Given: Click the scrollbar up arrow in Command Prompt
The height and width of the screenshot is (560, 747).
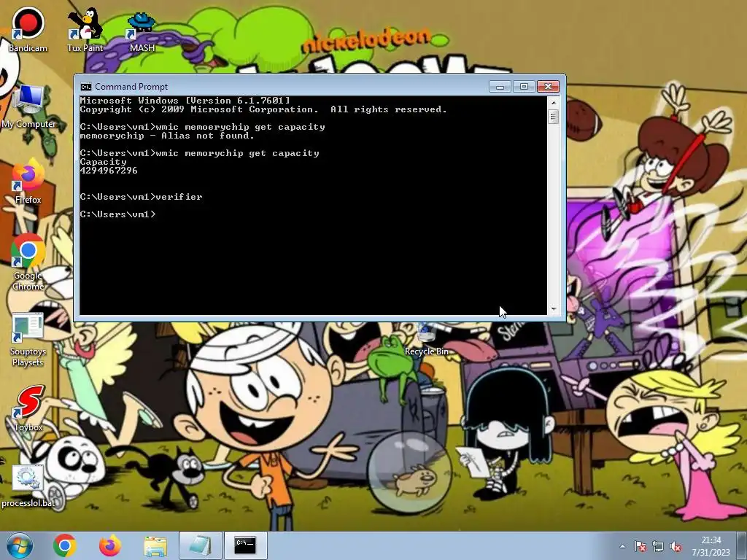Looking at the screenshot, I should coord(553,102).
